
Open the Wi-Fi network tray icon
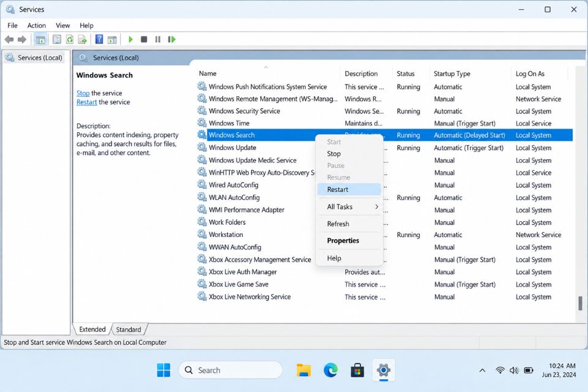(x=500, y=370)
